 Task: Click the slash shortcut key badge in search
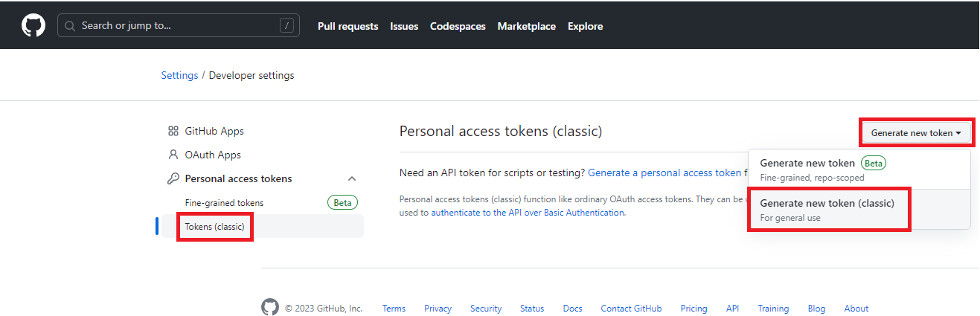point(286,25)
